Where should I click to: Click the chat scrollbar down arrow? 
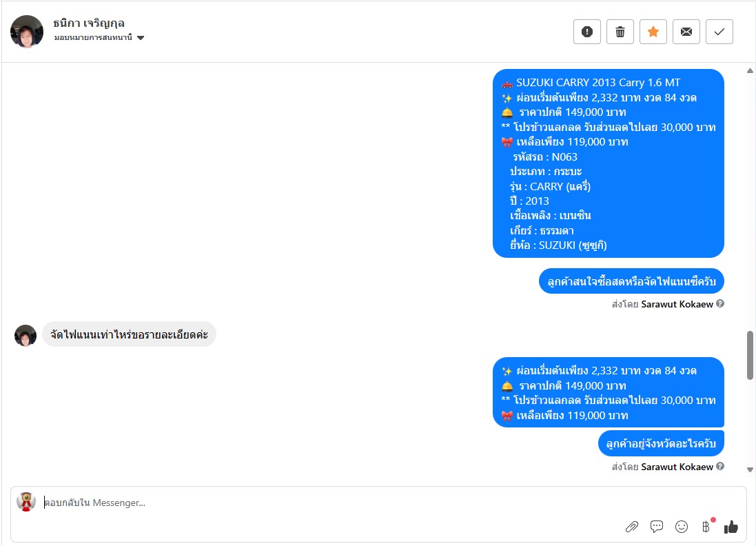click(x=750, y=469)
